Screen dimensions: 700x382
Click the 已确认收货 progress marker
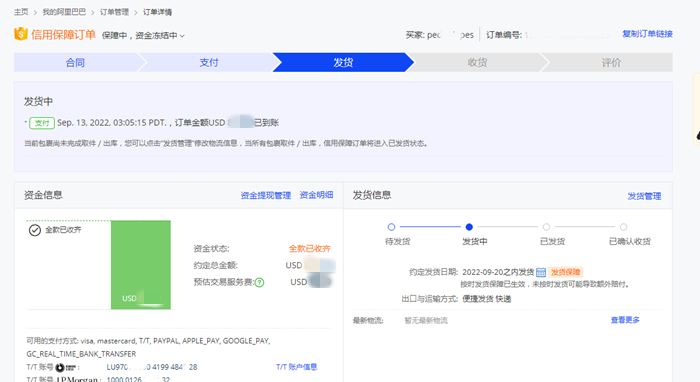click(x=624, y=227)
